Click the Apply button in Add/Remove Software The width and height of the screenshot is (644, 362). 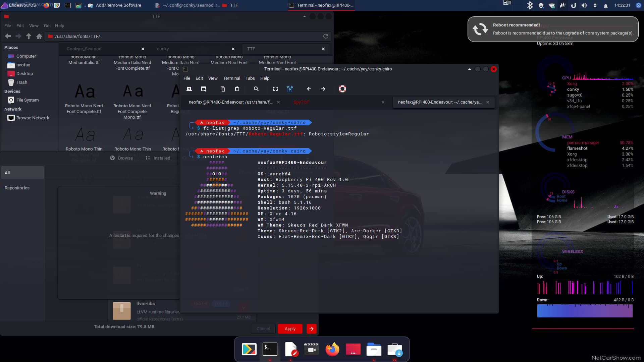[x=290, y=329]
